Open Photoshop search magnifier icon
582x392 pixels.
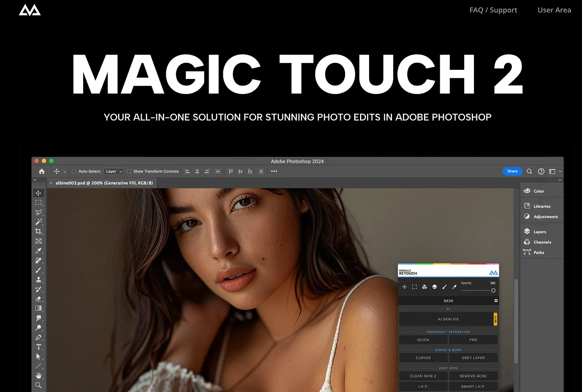click(x=529, y=171)
